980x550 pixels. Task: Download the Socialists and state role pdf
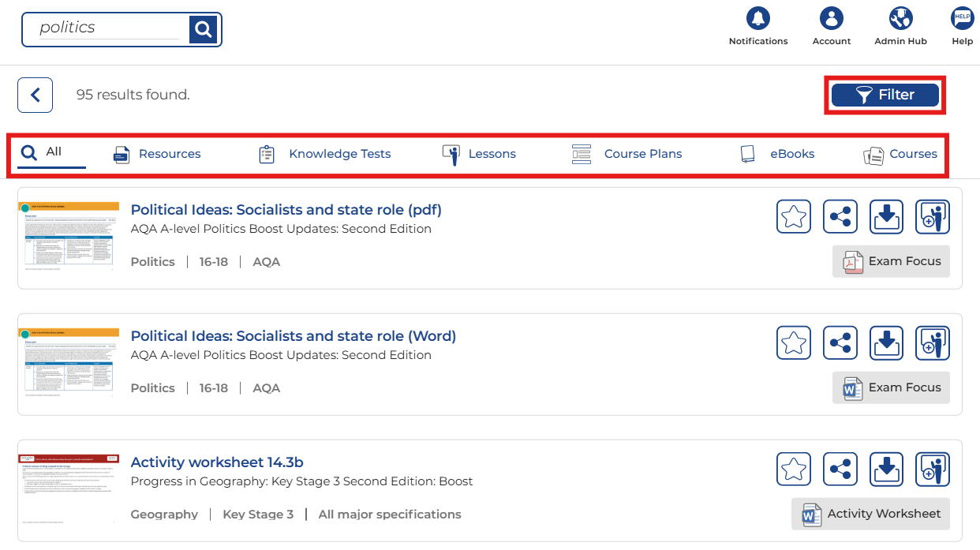[886, 216]
